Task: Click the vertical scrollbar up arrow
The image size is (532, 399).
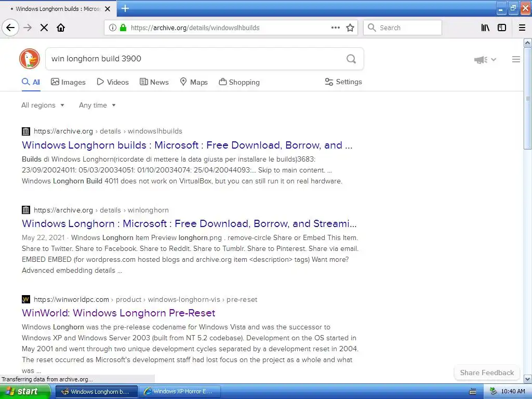Action: pyautogui.click(x=528, y=43)
